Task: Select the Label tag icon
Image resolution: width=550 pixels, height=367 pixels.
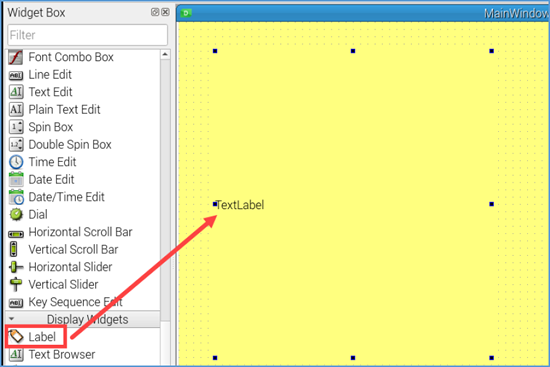Action: click(x=16, y=336)
